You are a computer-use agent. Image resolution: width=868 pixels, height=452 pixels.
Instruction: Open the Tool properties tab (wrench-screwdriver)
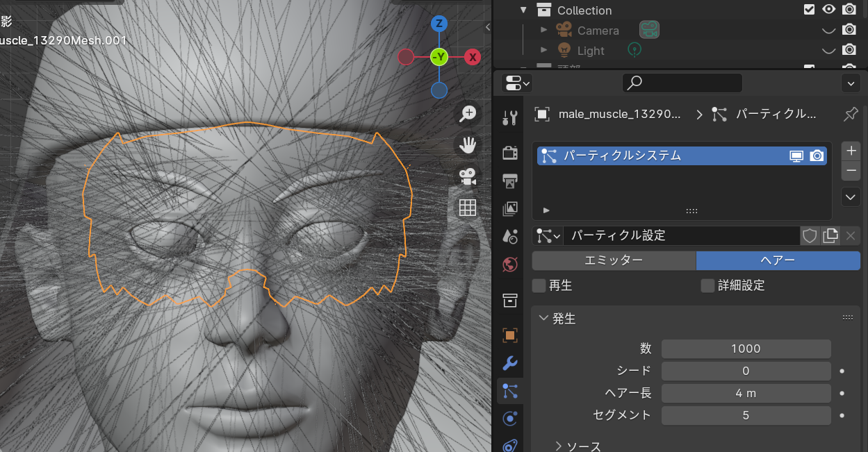point(510,117)
